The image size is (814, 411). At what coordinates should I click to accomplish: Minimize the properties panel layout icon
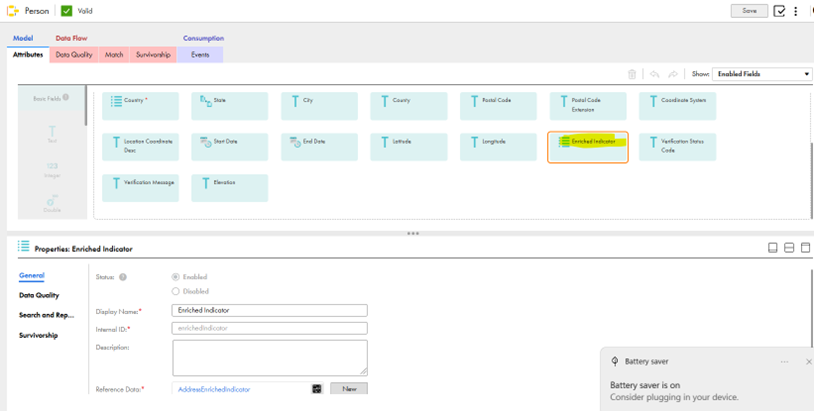pyautogui.click(x=772, y=248)
